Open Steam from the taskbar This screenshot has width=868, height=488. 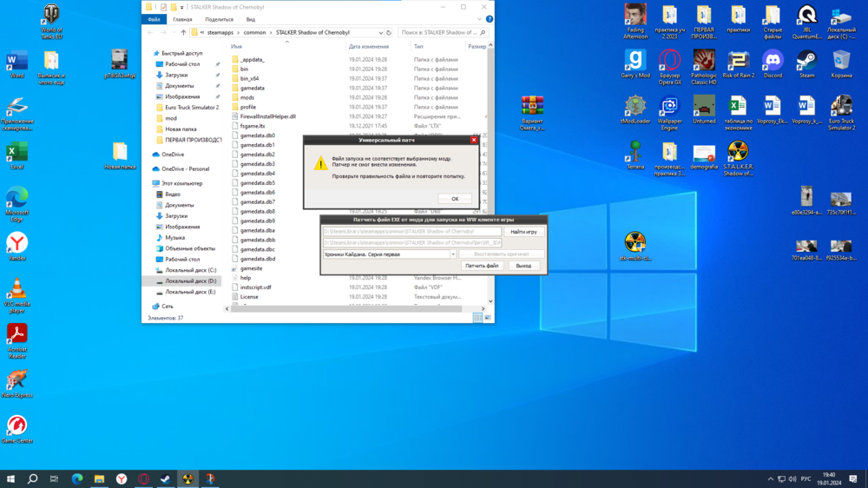pos(166,478)
